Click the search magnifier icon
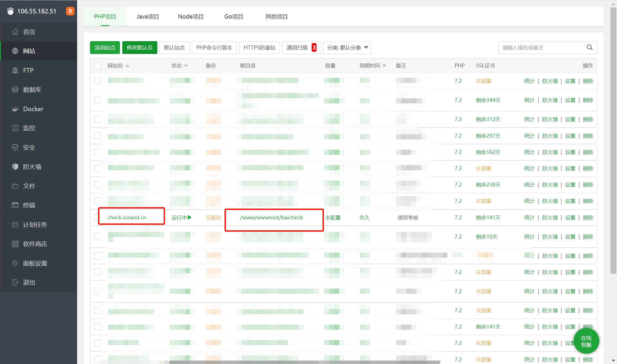The image size is (617, 364). click(x=590, y=47)
